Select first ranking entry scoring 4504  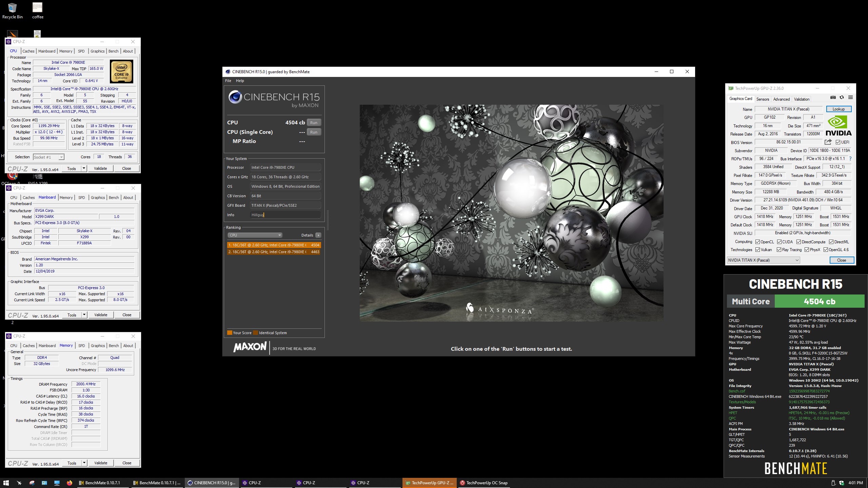274,245
